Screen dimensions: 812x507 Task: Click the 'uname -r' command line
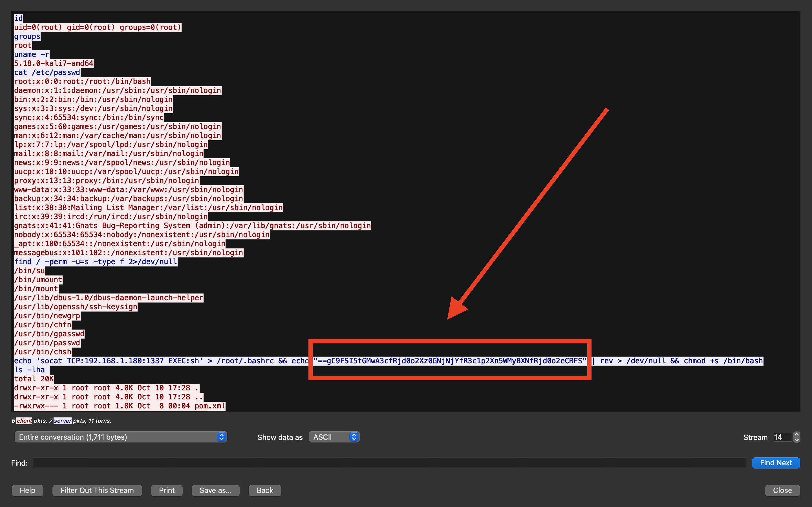(x=32, y=54)
